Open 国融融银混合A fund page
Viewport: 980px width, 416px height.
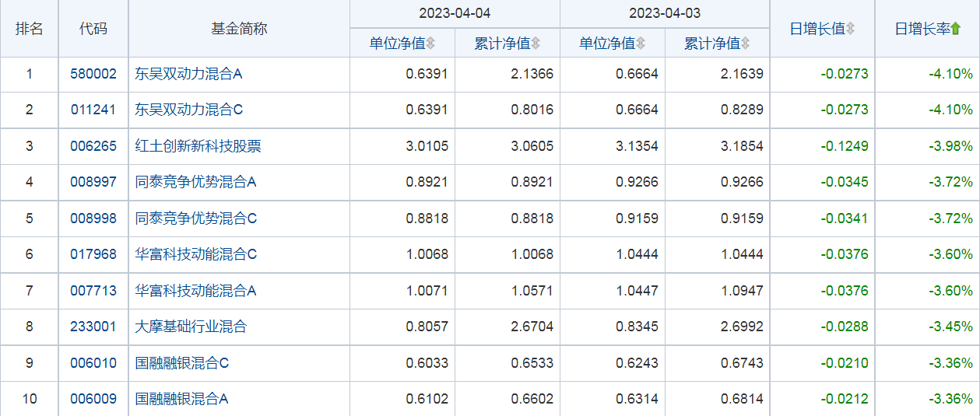[x=181, y=399]
